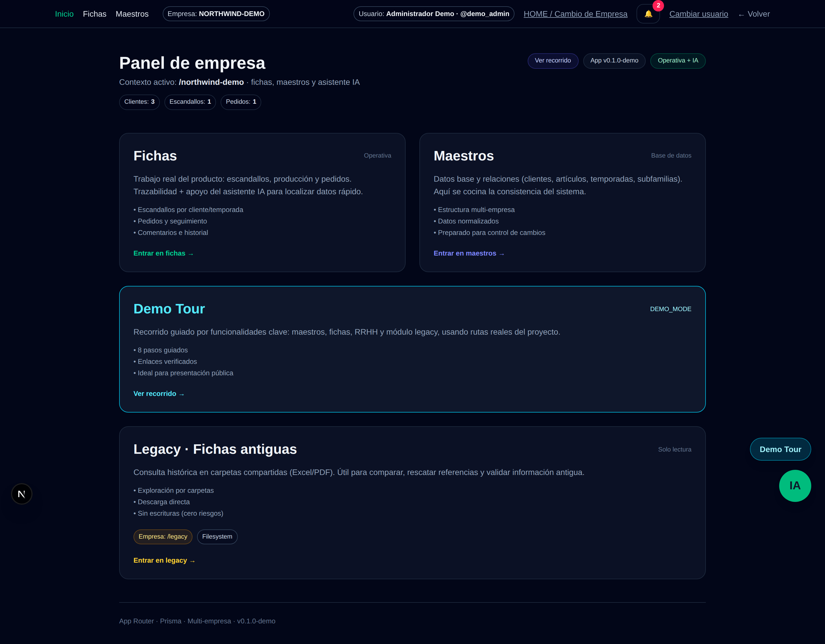
Task: Switch to the Maestros nav item
Action: 132,14
